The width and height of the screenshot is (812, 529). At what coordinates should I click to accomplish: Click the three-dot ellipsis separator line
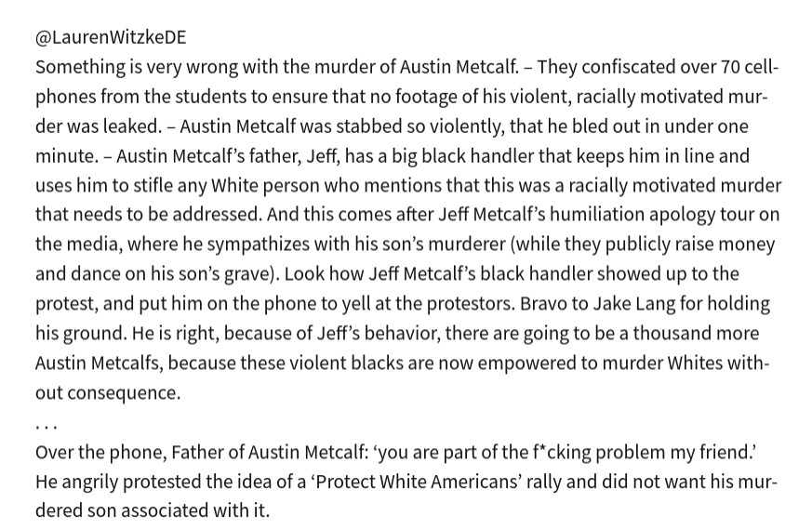click(47, 428)
